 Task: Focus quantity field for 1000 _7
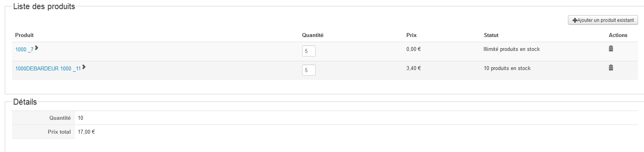pos(309,51)
